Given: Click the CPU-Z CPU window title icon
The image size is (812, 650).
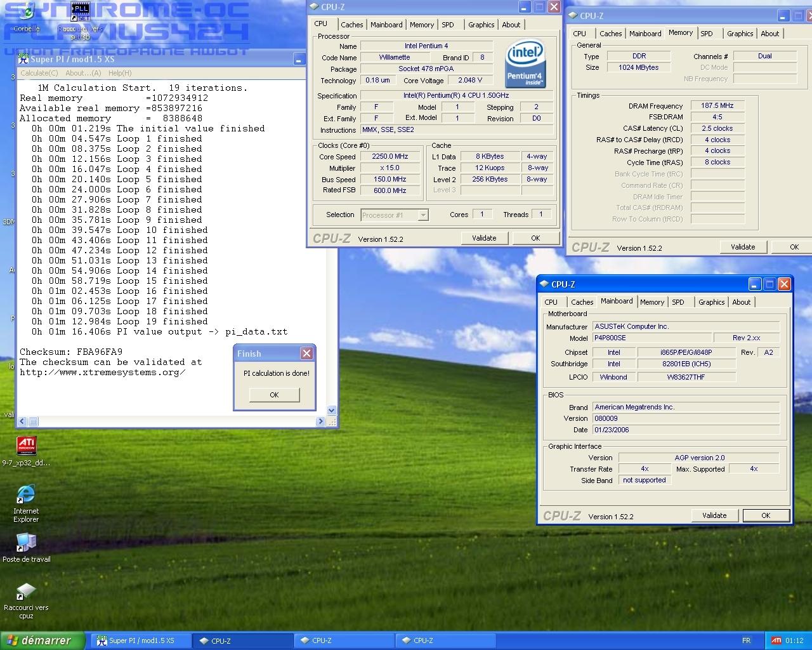Looking at the screenshot, I should (x=314, y=7).
